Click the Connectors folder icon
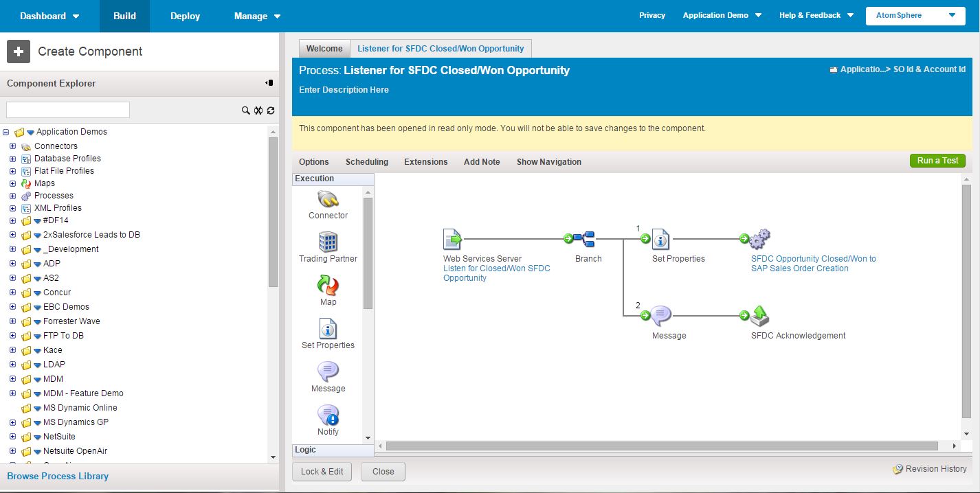Viewport: 980px width, 493px height. point(26,146)
